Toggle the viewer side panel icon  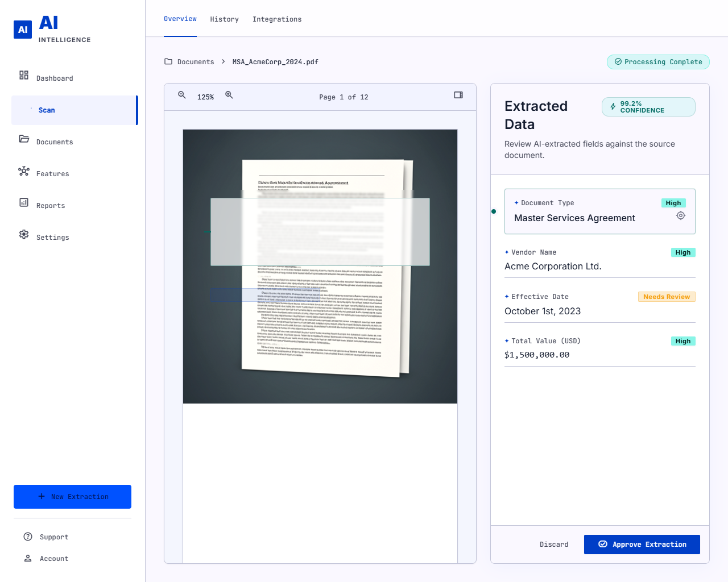458,95
